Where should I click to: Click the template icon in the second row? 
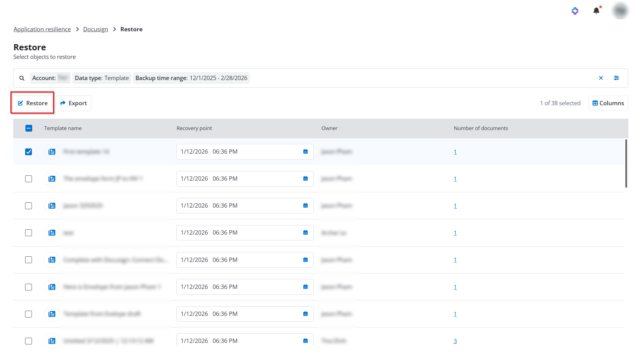pos(52,178)
